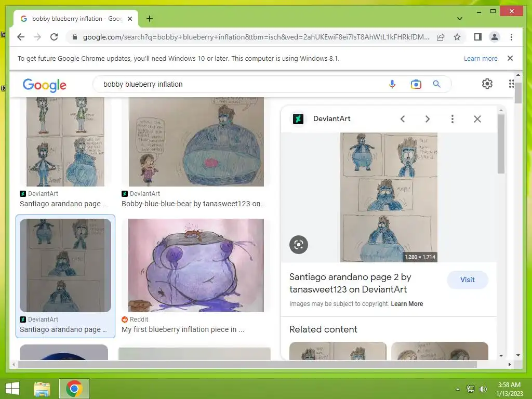Screen dimensions: 532x399
Task: Open the Learn more link about Chrome updates
Action: (x=481, y=58)
